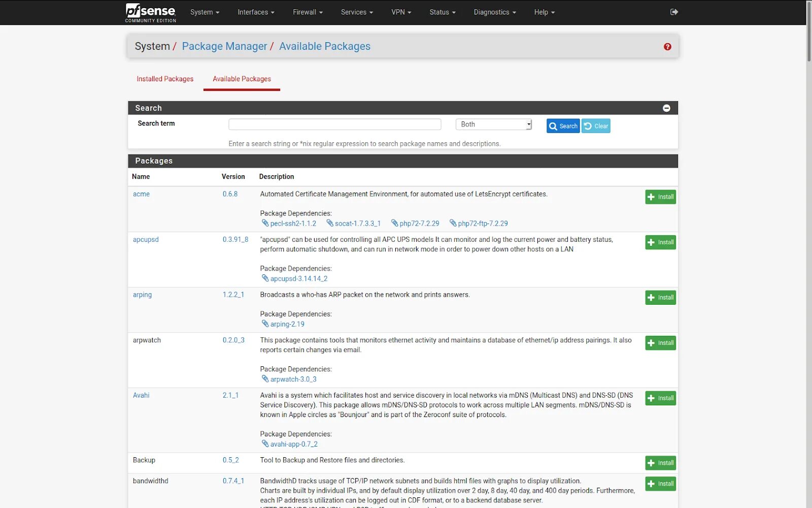Click the Clear button
This screenshot has width=812, height=508.
point(596,126)
